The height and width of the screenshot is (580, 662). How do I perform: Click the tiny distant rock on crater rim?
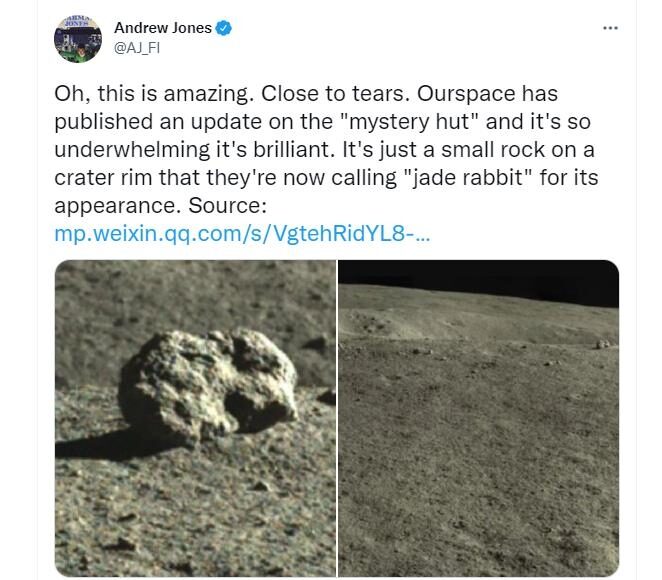[x=602, y=344]
